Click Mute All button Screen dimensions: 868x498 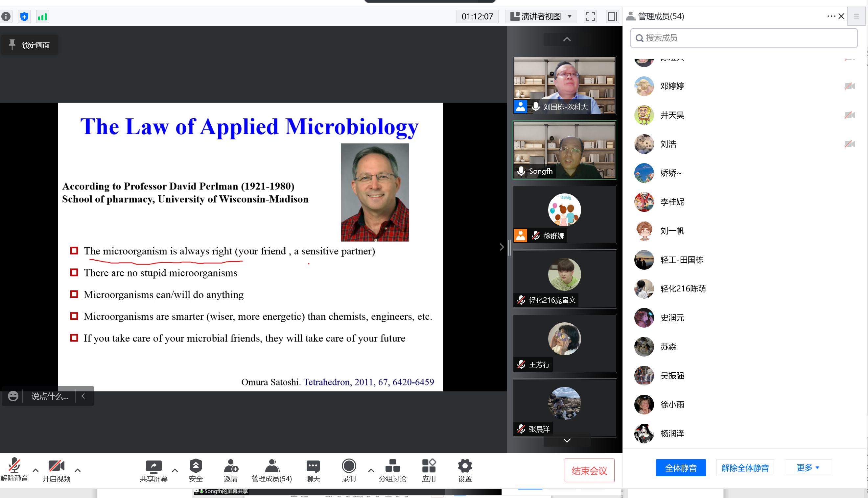click(x=680, y=467)
